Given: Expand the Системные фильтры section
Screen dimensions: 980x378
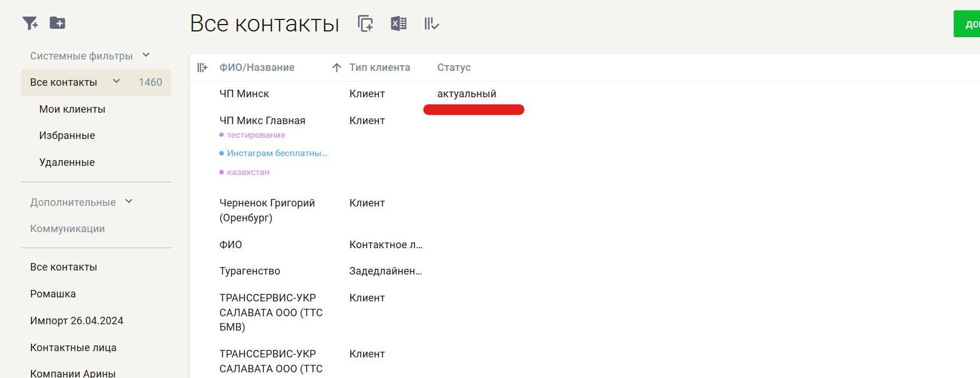Looking at the screenshot, I should (x=146, y=55).
